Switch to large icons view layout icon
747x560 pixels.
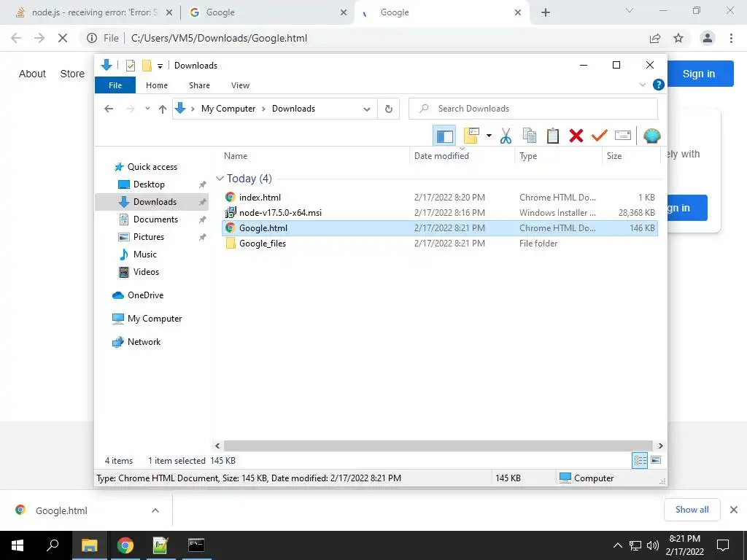[656, 460]
